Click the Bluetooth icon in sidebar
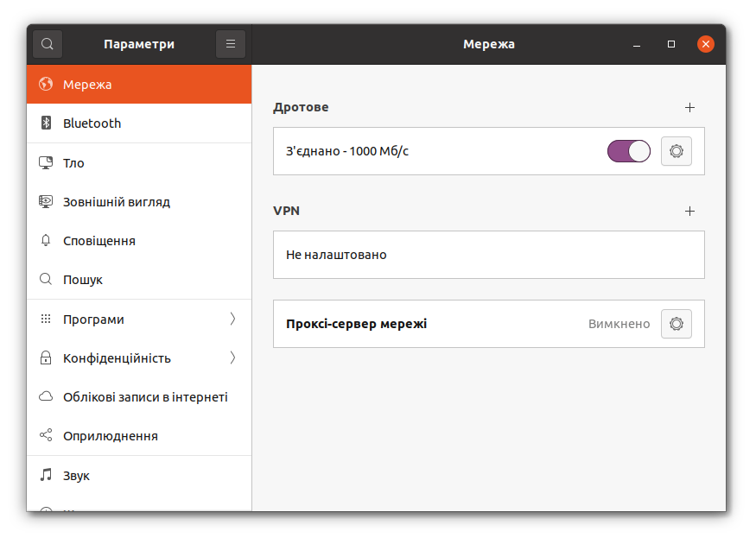The height and width of the screenshot is (544, 756). [x=47, y=123]
